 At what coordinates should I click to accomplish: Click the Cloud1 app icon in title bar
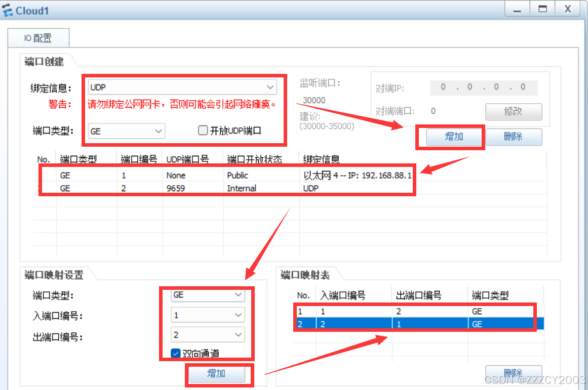coord(8,11)
